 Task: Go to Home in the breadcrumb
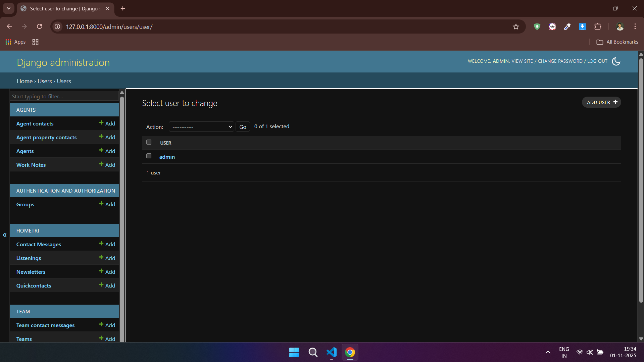pyautogui.click(x=24, y=81)
